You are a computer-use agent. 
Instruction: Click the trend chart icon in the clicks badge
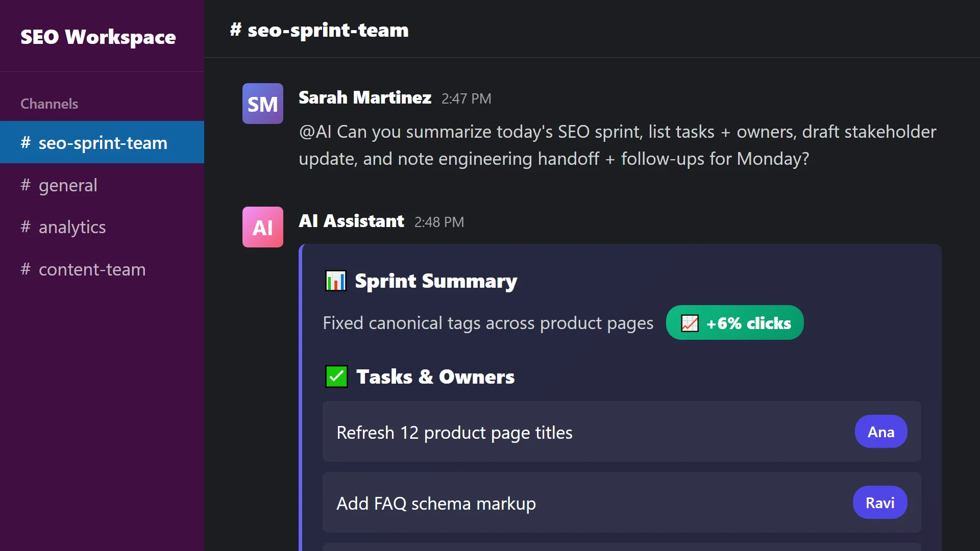click(690, 323)
